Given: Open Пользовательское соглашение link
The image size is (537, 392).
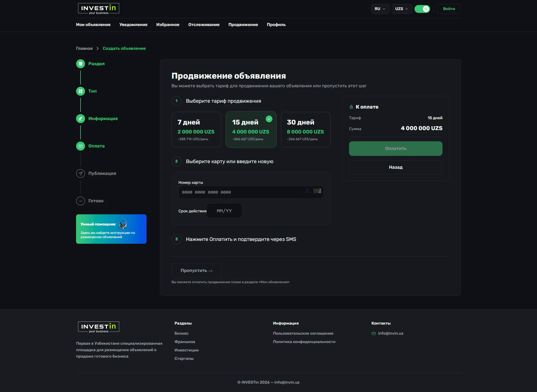Looking at the screenshot, I should click(303, 334).
